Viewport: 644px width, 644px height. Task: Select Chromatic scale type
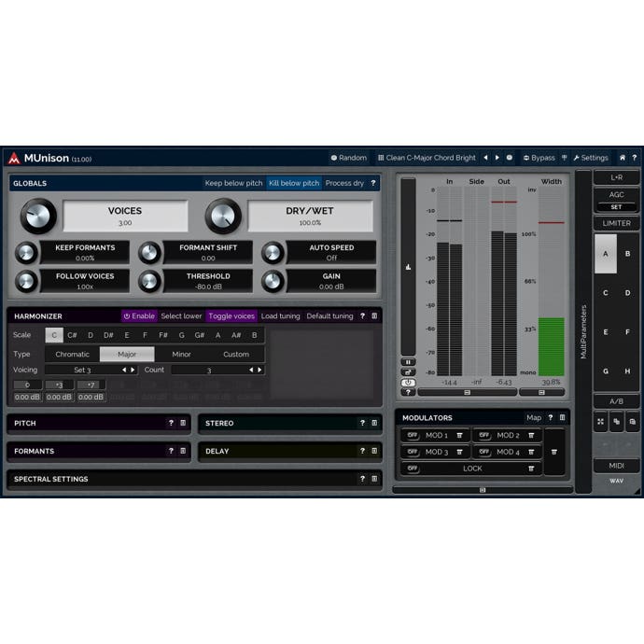(72, 354)
